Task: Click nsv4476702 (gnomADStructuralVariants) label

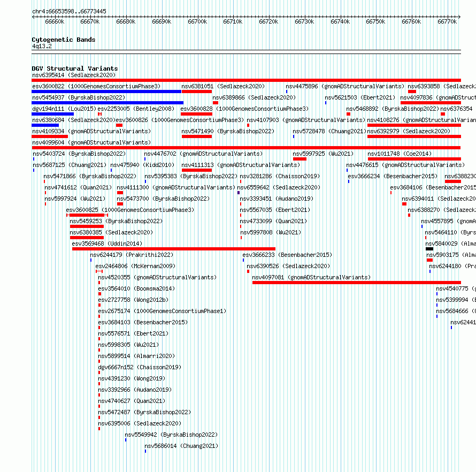Action: (x=203, y=154)
